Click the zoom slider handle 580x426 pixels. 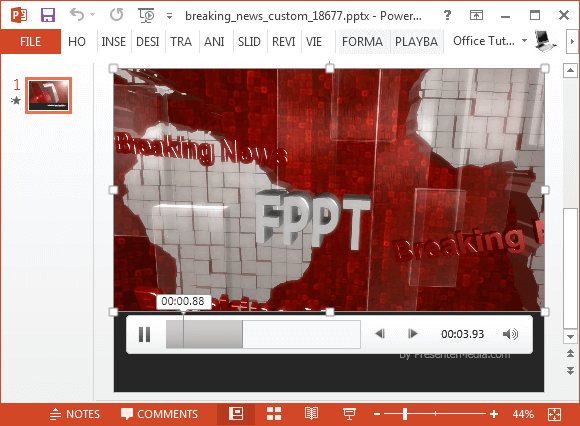[405, 414]
